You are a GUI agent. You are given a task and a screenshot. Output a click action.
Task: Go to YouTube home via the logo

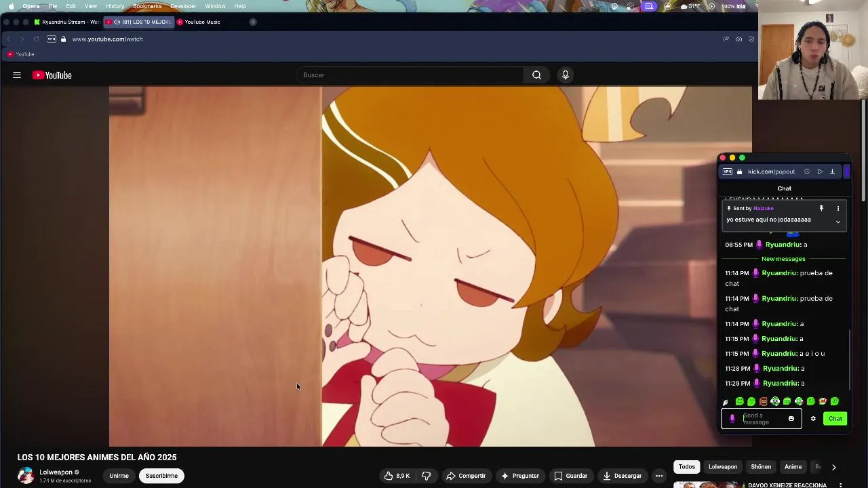pyautogui.click(x=52, y=75)
